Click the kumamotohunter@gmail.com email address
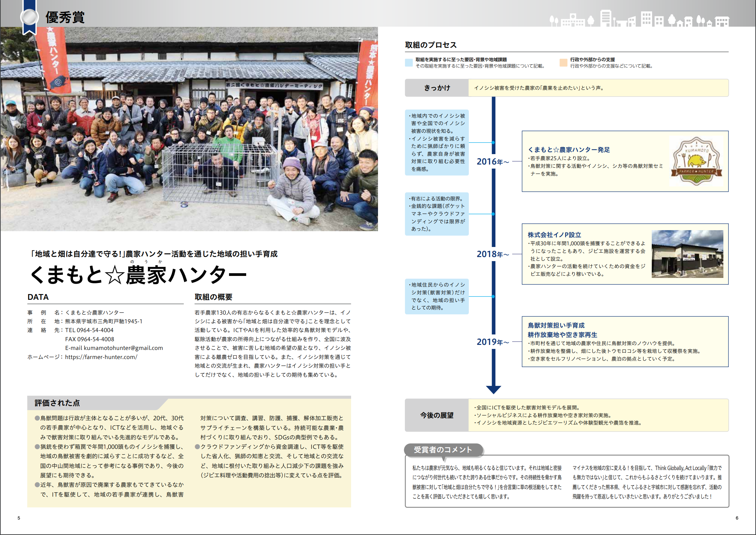Image resolution: width=756 pixels, height=535 pixels. tap(123, 348)
